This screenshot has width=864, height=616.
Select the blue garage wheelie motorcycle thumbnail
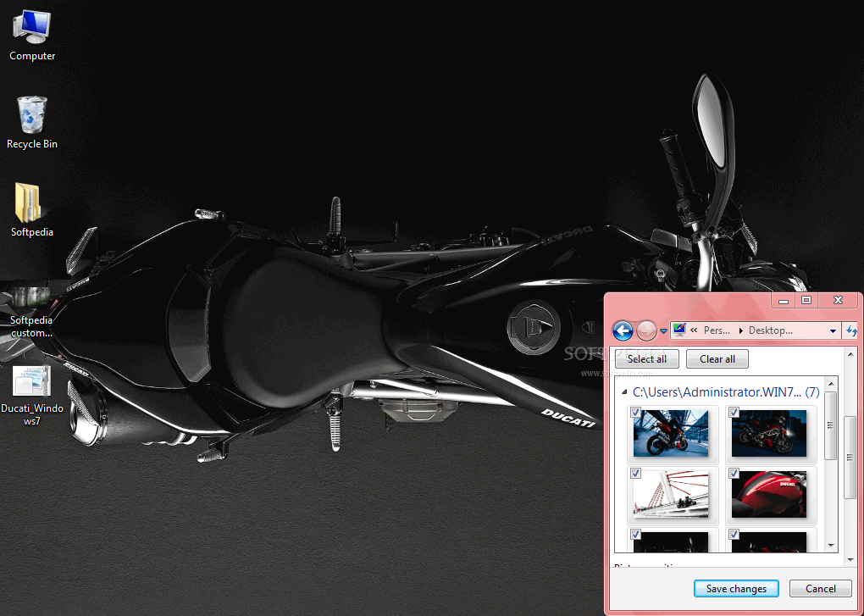click(671, 433)
